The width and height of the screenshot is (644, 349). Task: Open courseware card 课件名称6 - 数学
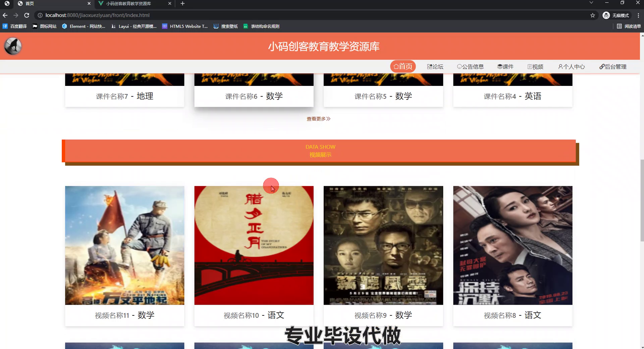[x=254, y=90]
